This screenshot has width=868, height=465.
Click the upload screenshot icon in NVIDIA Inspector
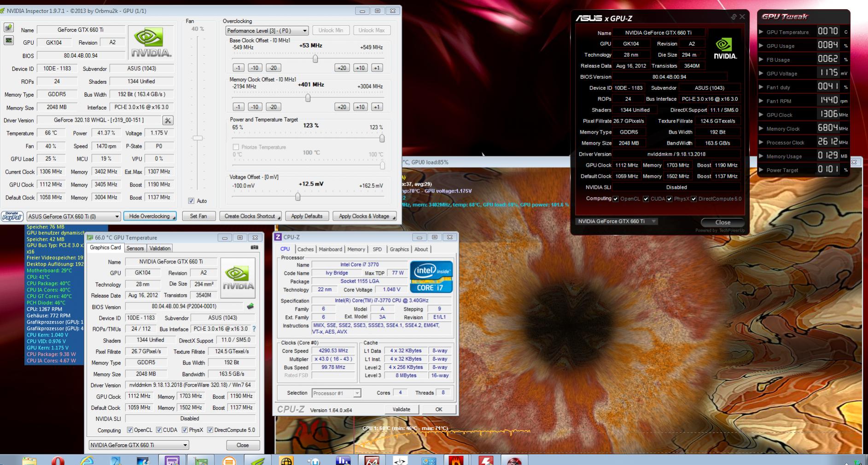(9, 28)
